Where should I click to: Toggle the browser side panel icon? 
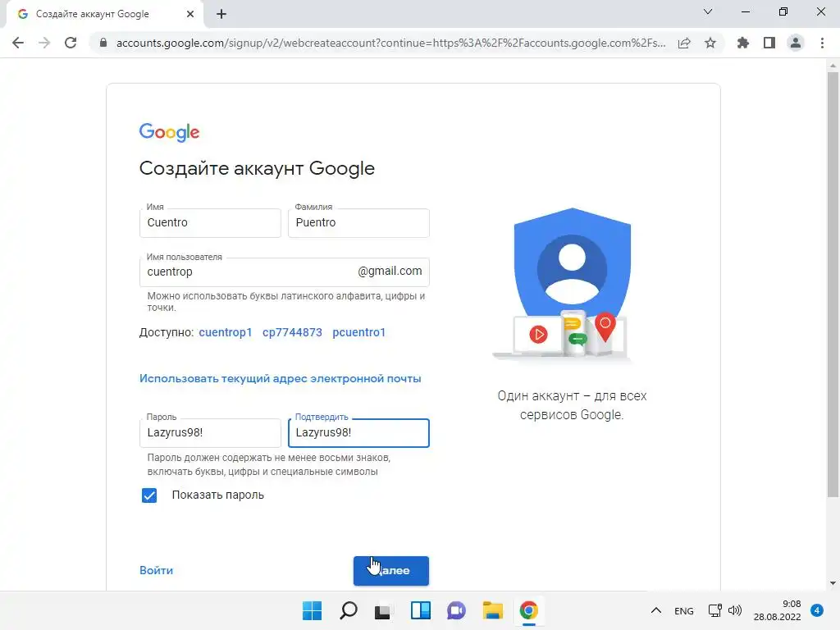[x=769, y=43]
